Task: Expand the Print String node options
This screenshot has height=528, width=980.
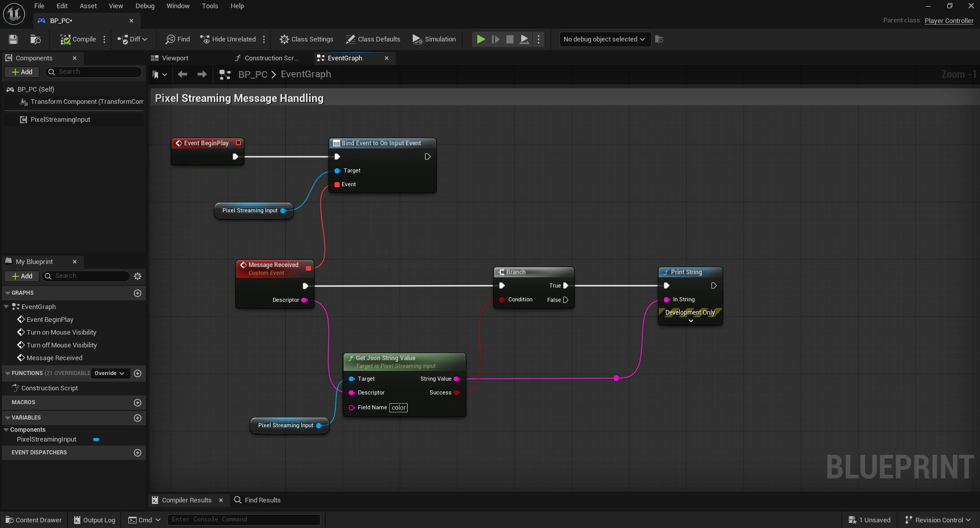Action: (691, 321)
